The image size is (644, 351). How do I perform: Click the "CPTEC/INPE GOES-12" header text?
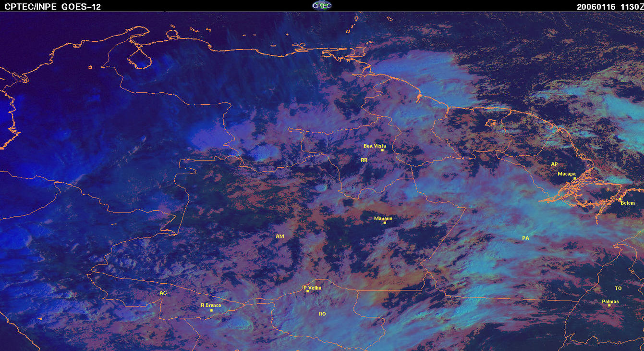click(x=52, y=7)
